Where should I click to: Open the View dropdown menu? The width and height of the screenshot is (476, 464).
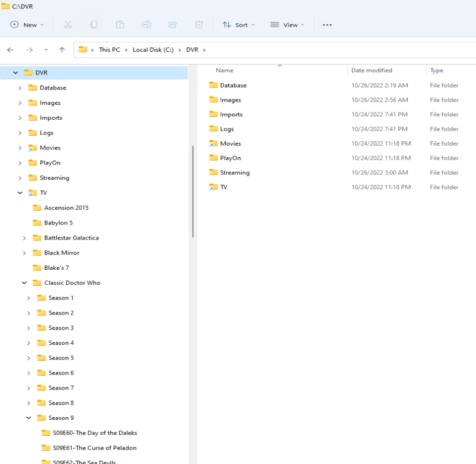click(287, 25)
